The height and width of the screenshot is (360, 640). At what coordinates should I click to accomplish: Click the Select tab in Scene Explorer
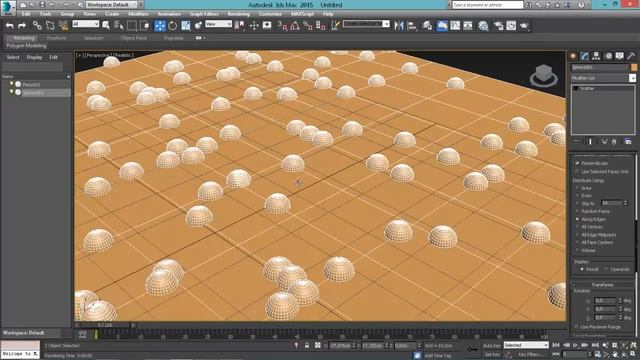coord(13,57)
